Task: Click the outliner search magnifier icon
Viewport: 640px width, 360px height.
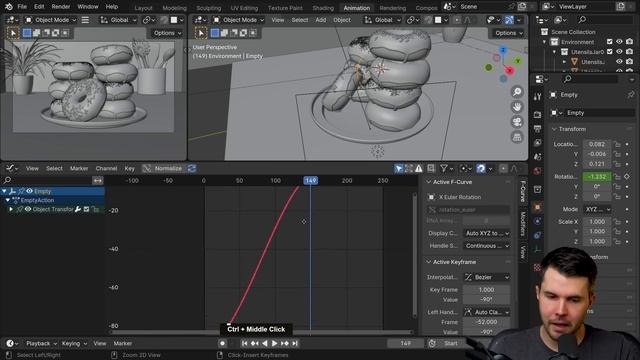Action: tap(582, 20)
